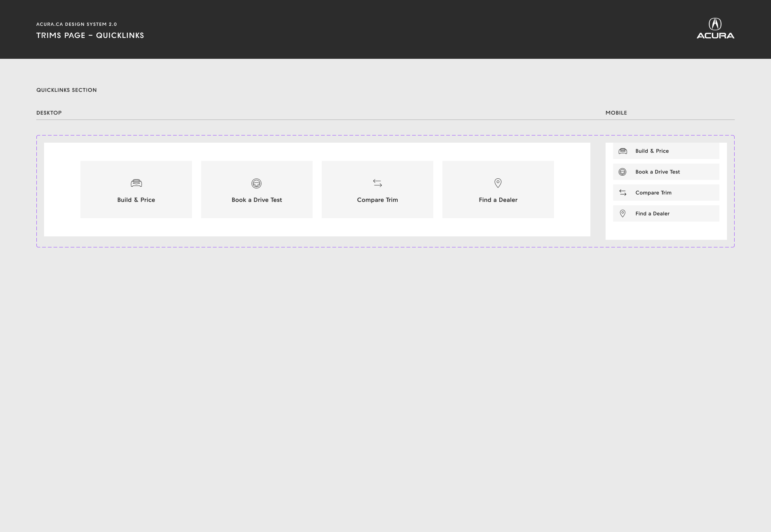Click the map pin icon in mobile Find a Dealer row
The width and height of the screenshot is (771, 532).
[x=623, y=214]
